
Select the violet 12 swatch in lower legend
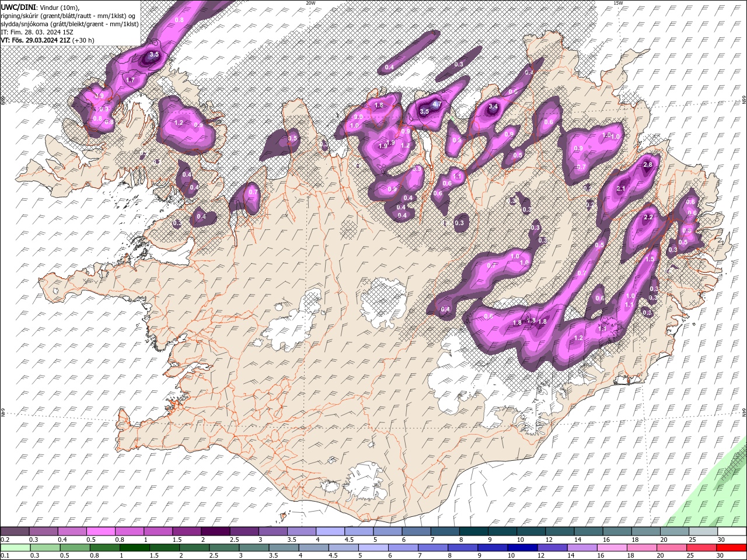pyautogui.click(x=552, y=547)
